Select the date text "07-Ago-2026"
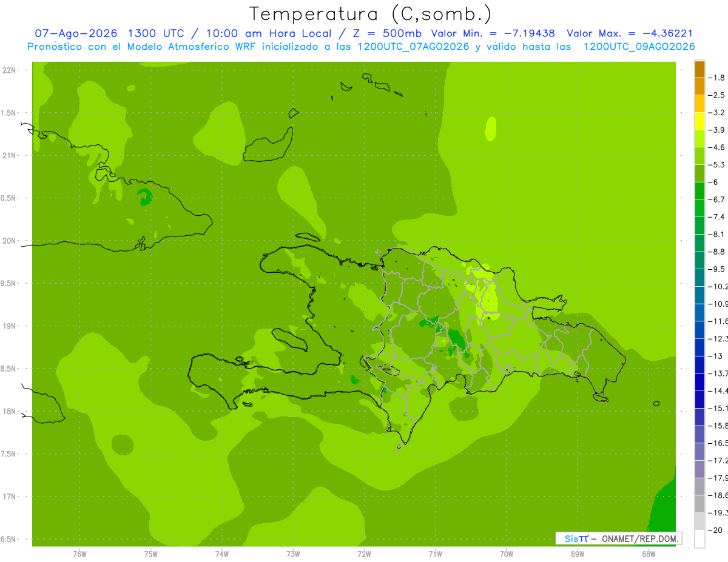728x562 pixels. tap(76, 33)
